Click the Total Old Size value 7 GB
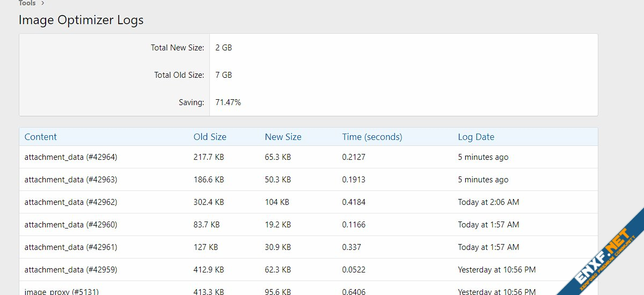644x295 pixels. click(x=224, y=75)
